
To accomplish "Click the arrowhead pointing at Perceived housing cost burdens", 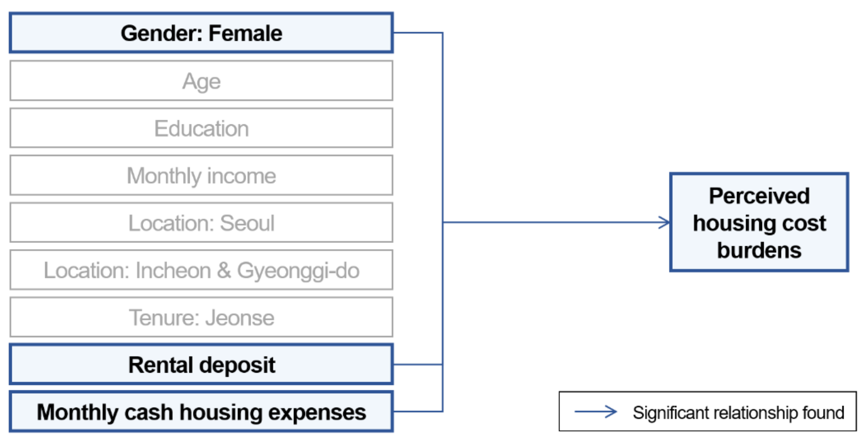I will [x=665, y=223].
